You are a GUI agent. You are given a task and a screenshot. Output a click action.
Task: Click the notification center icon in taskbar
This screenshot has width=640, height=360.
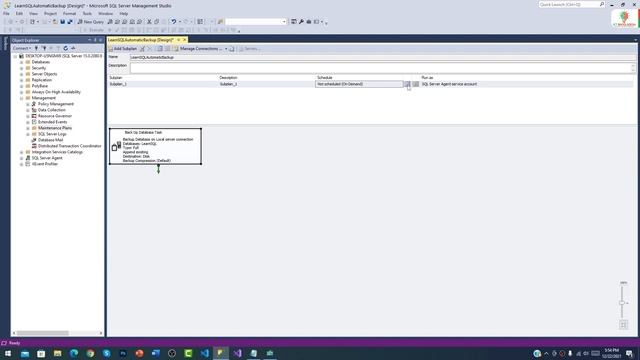(x=630, y=353)
